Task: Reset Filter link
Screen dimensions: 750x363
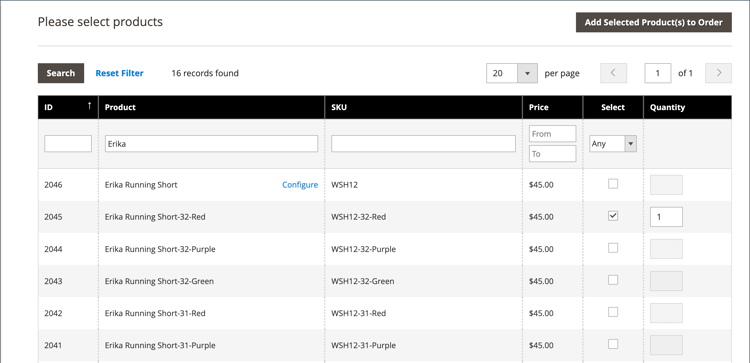Action: (120, 73)
